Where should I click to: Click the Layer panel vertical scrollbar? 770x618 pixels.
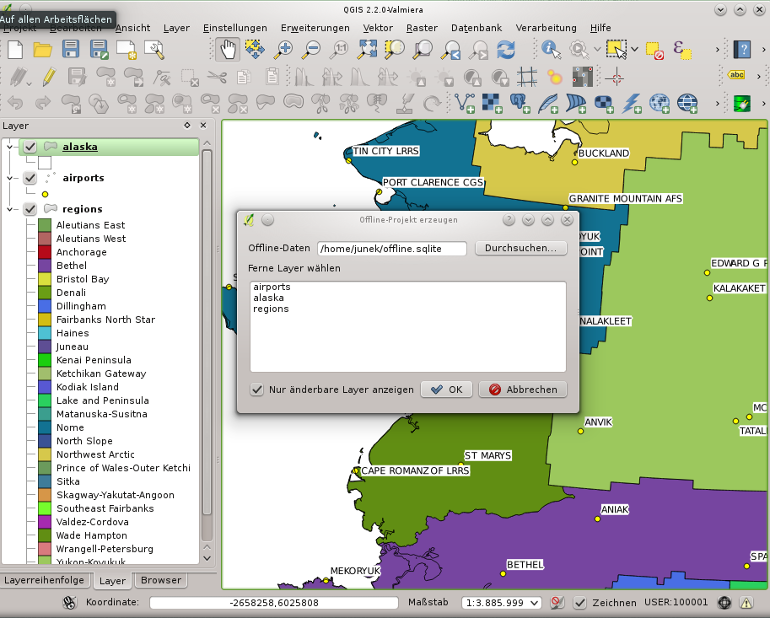(x=207, y=332)
